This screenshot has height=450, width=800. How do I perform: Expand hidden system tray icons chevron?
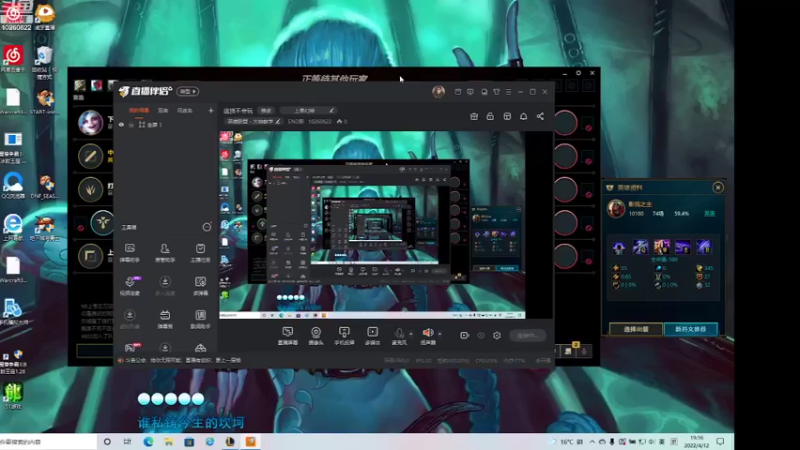point(592,442)
